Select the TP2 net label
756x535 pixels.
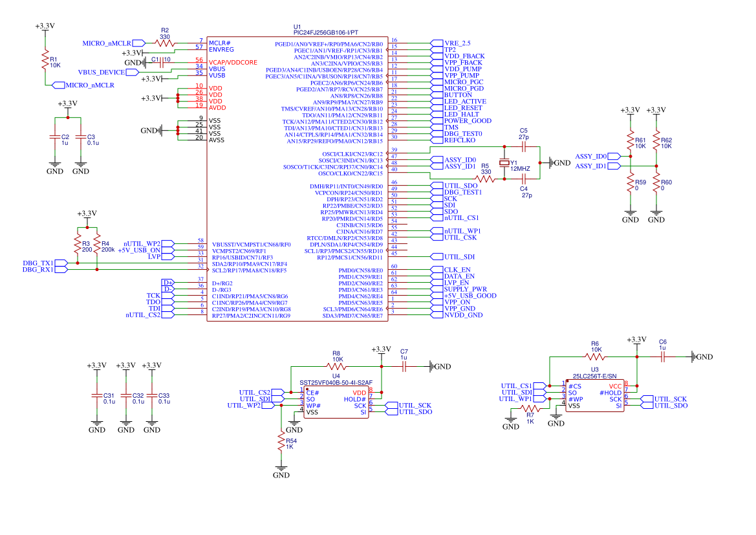(443, 50)
